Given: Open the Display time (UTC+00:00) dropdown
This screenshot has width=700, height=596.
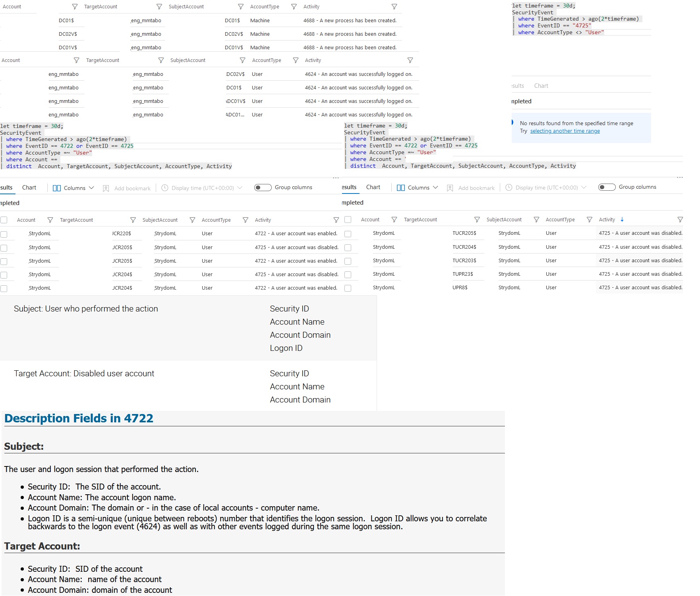Looking at the screenshot, I should coord(201,188).
